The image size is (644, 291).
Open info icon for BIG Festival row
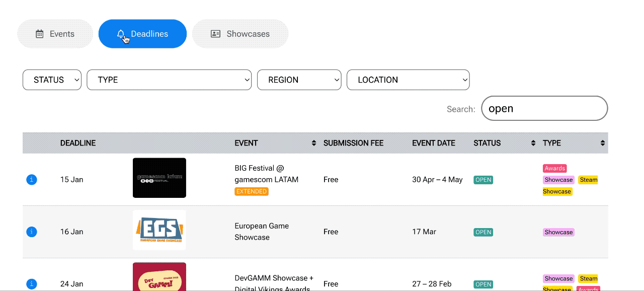[x=32, y=179]
